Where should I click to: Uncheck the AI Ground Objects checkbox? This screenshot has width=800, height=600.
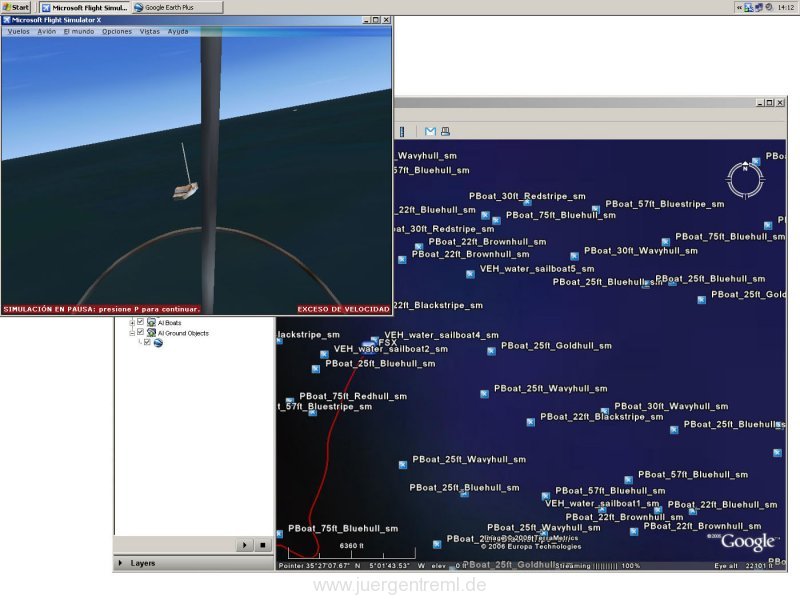140,332
